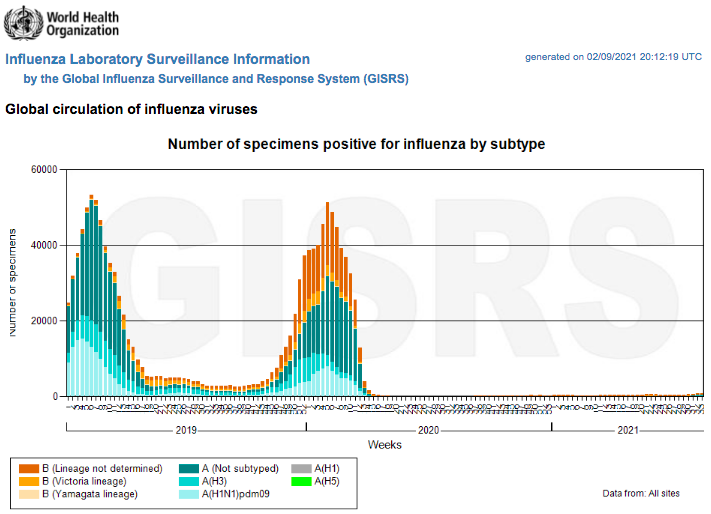Click 'Influenza Laboratory Surveillance Information' heading
This screenshot has height=514, width=711.
(x=157, y=59)
